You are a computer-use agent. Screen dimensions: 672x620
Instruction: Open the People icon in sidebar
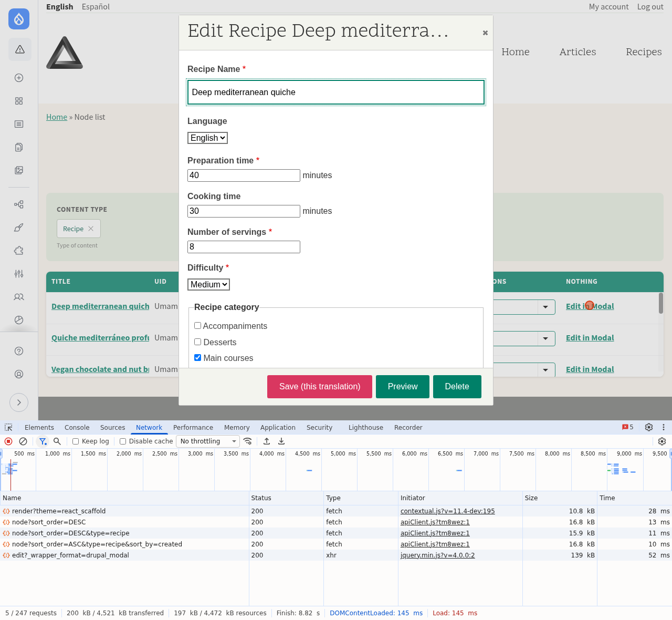click(19, 297)
